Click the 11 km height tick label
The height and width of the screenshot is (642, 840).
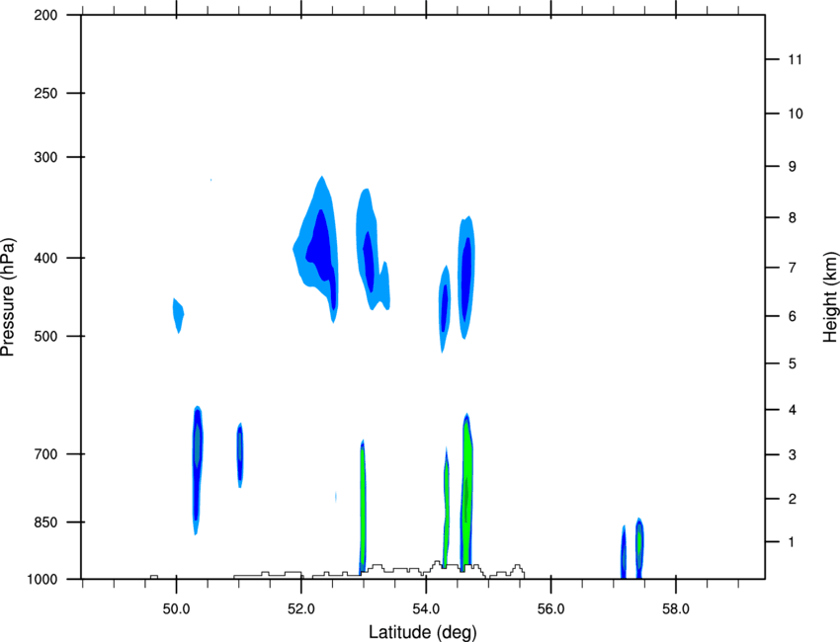point(795,59)
